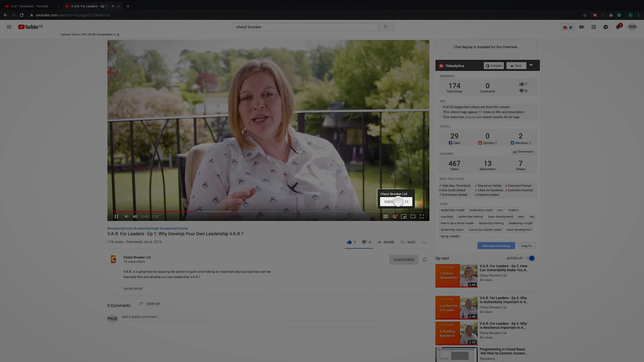The width and height of the screenshot is (644, 362).
Task: Open the Channelytics link
Action: click(523, 152)
